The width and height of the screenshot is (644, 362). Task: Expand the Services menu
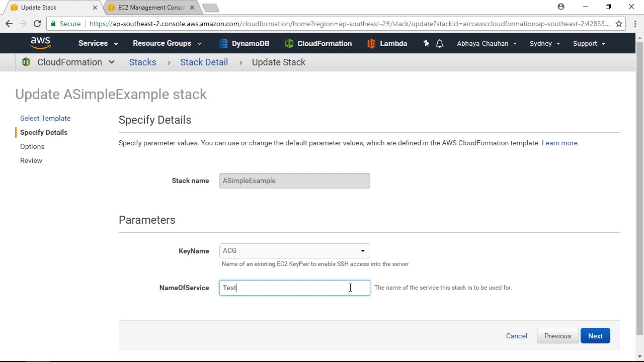pos(98,43)
